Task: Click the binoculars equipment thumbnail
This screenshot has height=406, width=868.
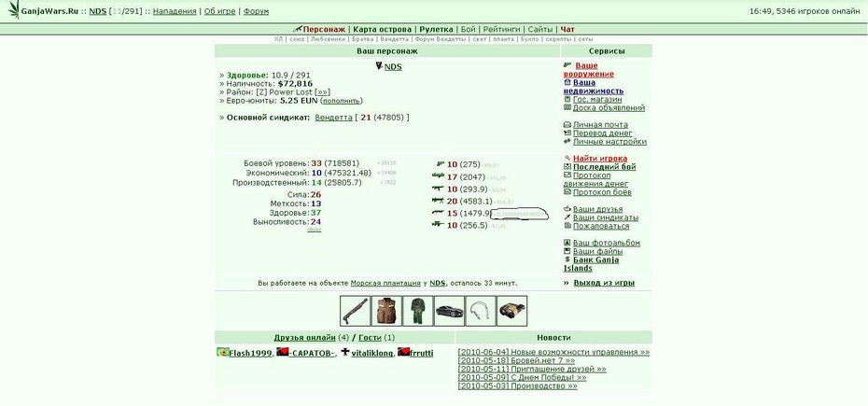Action: tap(512, 311)
